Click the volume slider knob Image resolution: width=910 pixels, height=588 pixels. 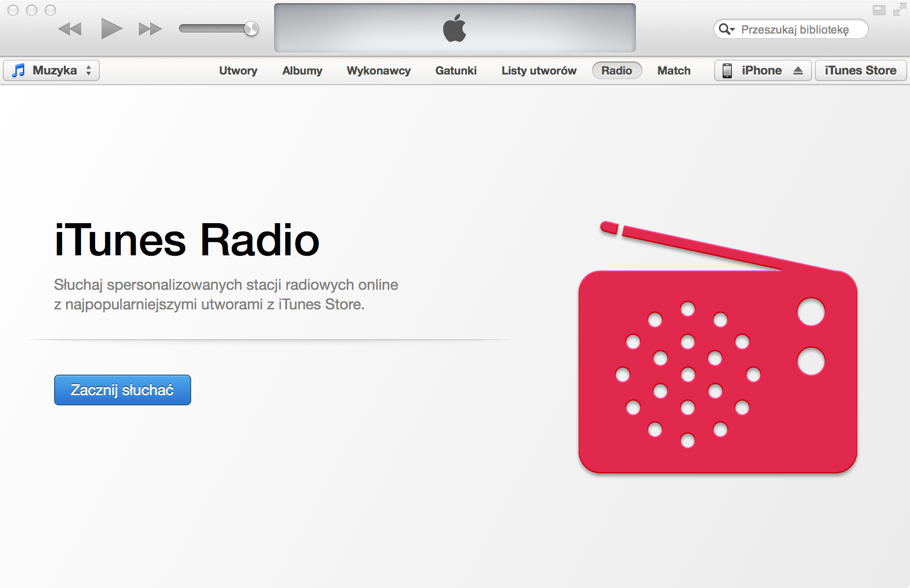tap(251, 29)
